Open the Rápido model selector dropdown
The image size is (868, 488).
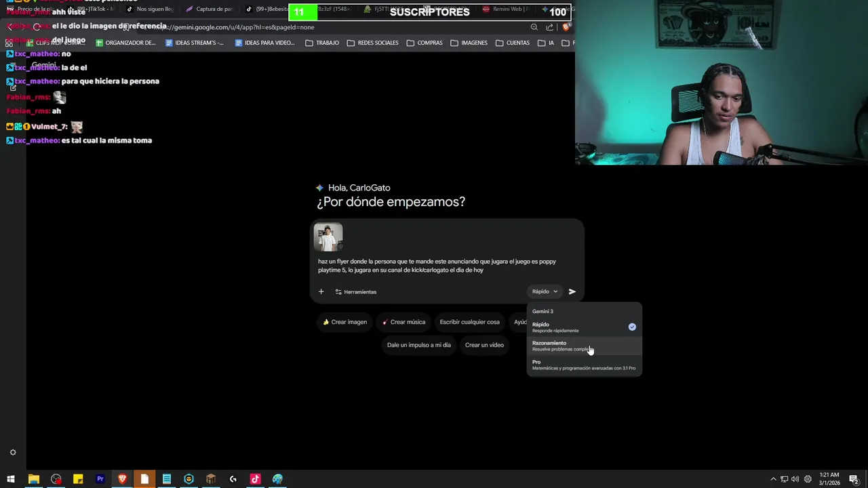pyautogui.click(x=545, y=291)
